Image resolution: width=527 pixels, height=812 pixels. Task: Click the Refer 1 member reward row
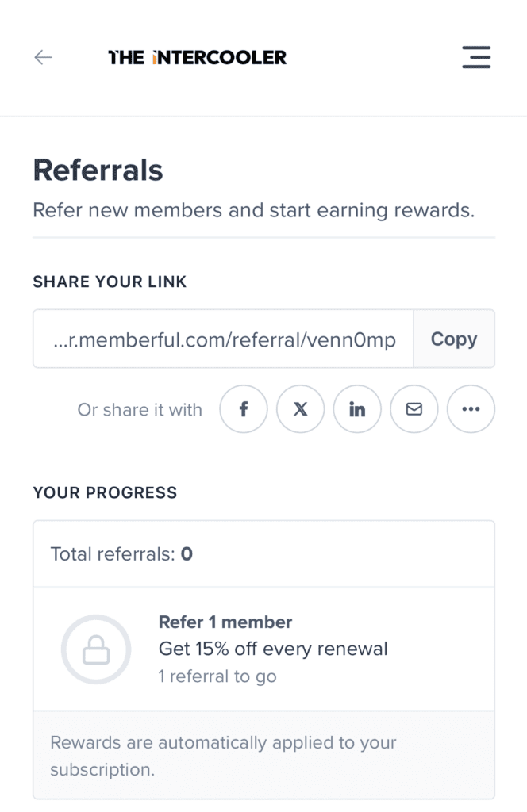[x=225, y=622]
